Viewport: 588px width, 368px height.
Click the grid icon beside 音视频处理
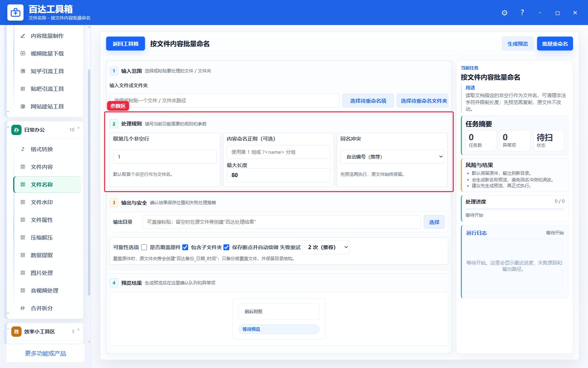coord(23,290)
